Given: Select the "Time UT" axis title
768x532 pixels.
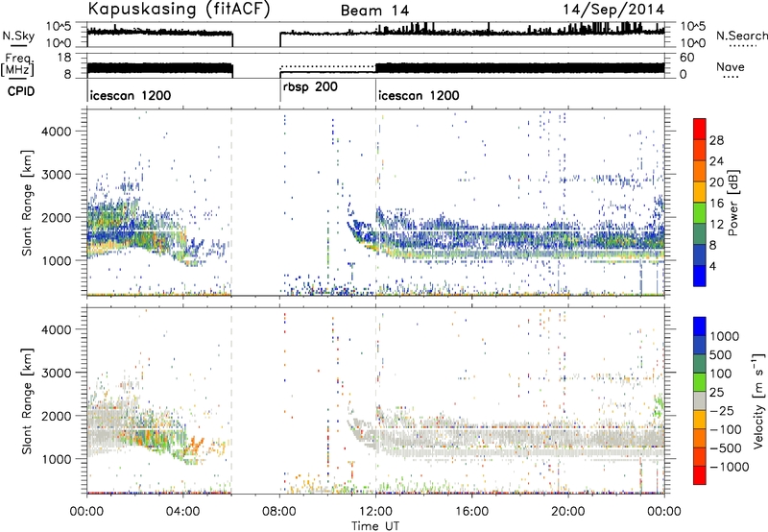Looking at the screenshot, I should 375,525.
